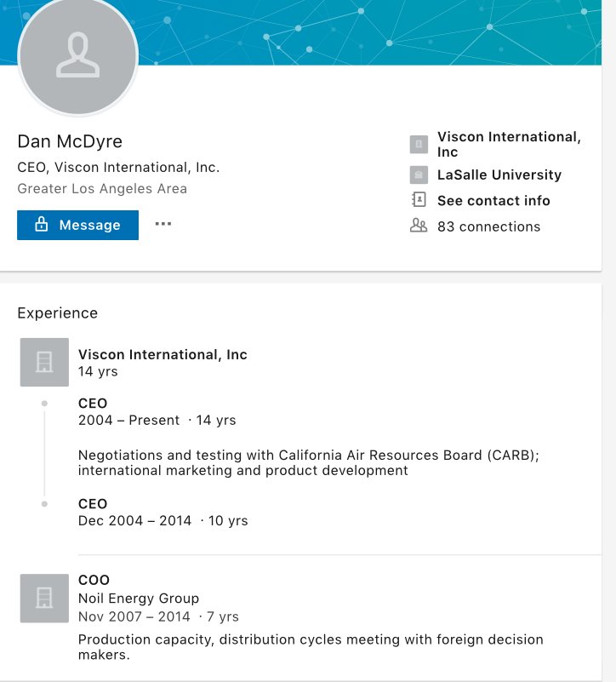Click the Noil Energy Group company name
The width and height of the screenshot is (616, 682).
(x=139, y=598)
